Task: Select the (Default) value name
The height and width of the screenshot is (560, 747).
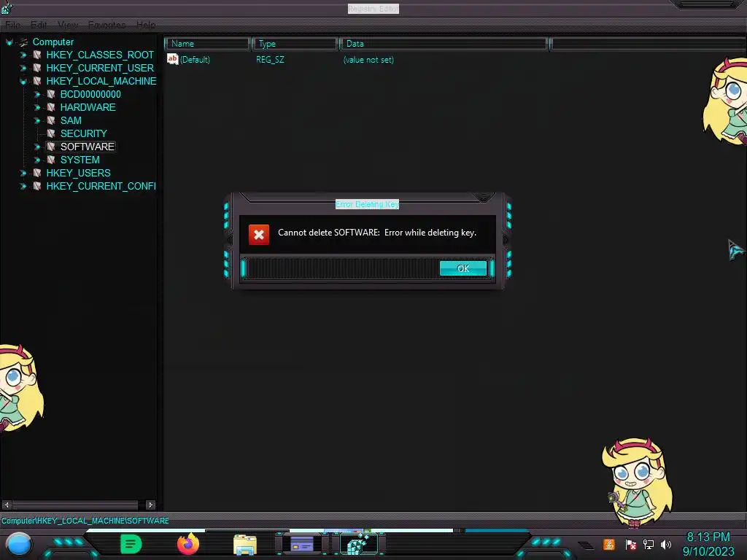Action: tap(195, 60)
